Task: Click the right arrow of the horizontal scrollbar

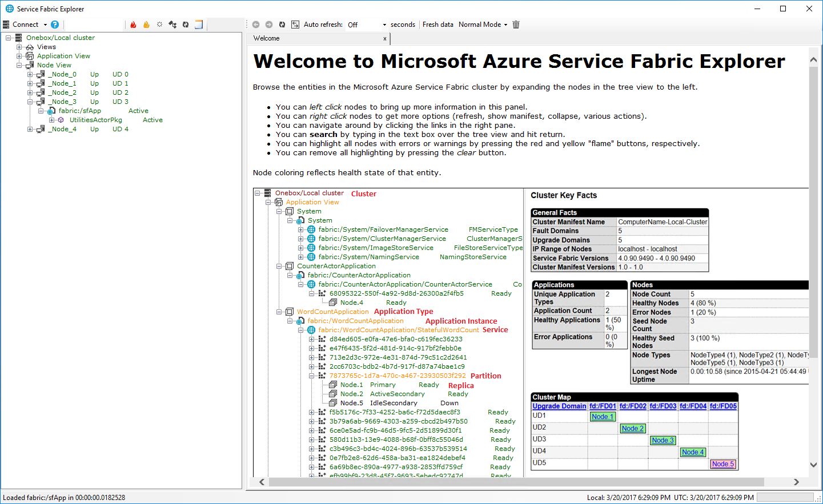Action: point(797,482)
